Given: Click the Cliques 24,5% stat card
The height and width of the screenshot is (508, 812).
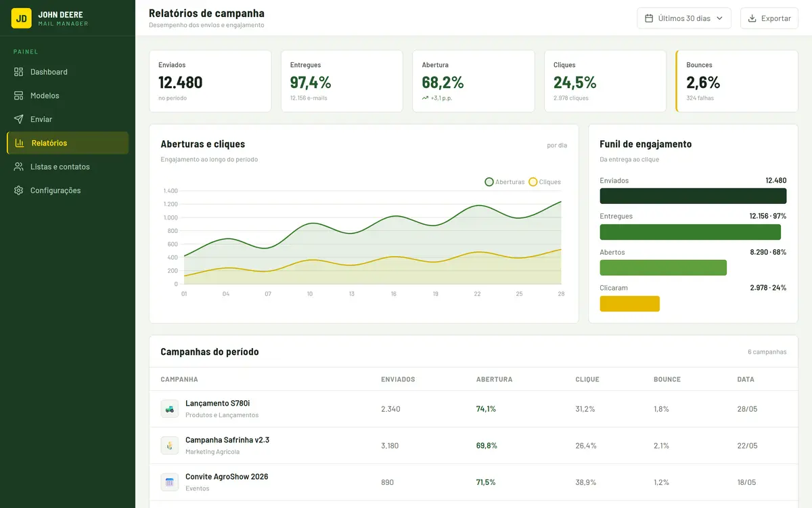Looking at the screenshot, I should 605,81.
